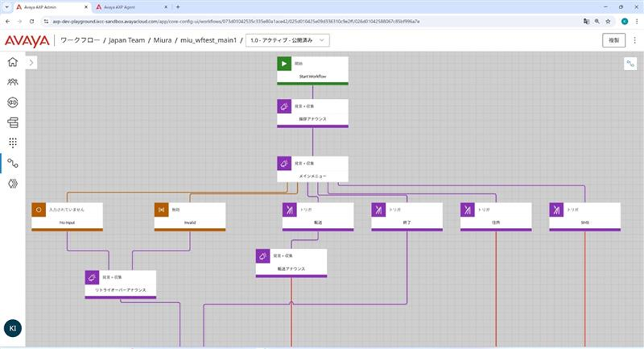Open the Chrome three-dot menu
644x349 pixels.
[x=637, y=21]
